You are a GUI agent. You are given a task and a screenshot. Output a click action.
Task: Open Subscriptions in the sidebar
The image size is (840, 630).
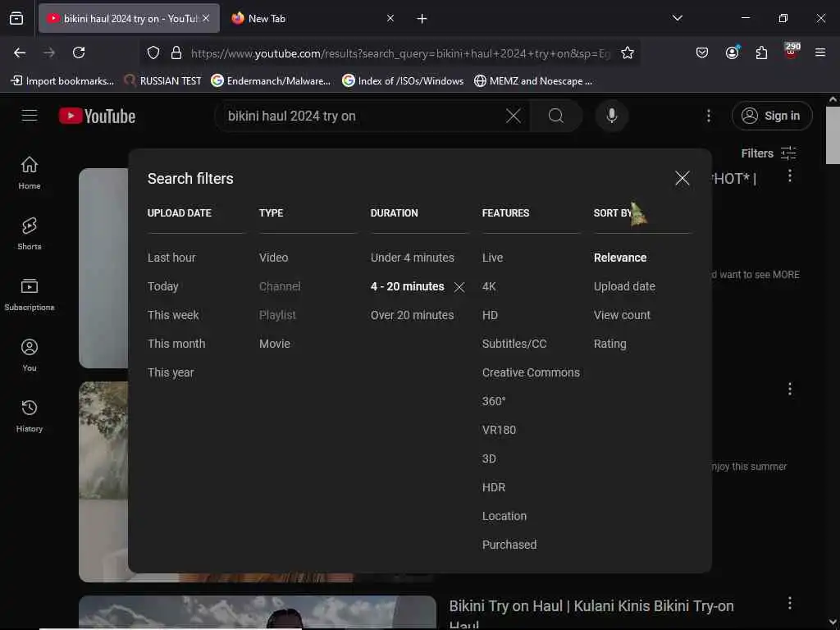30,294
